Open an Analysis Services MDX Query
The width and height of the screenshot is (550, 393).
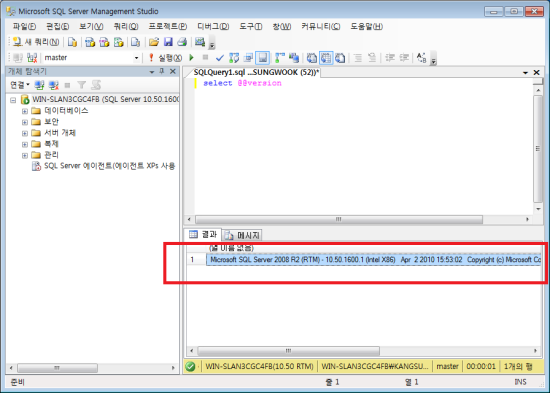pyautogui.click(x=90, y=42)
